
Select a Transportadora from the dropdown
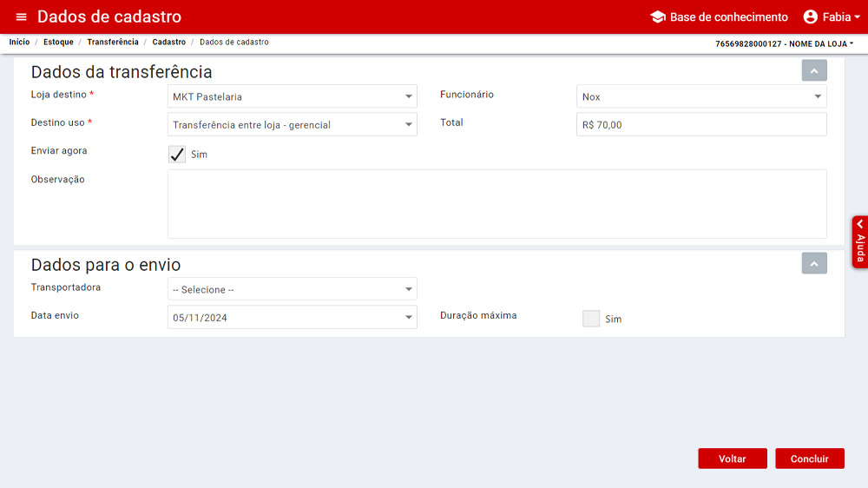pyautogui.click(x=292, y=289)
